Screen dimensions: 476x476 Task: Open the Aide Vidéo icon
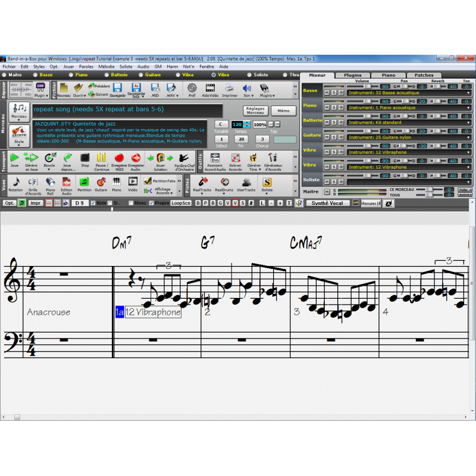(x=210, y=88)
